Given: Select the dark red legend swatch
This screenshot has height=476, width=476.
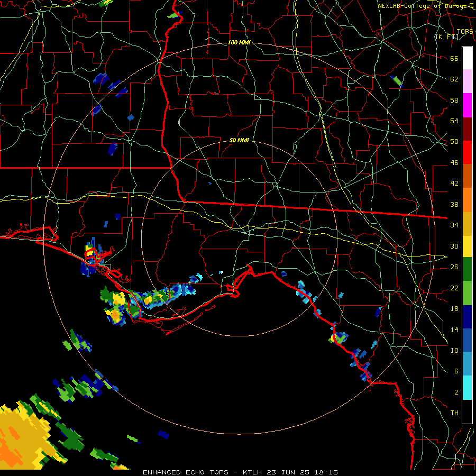Looking at the screenshot, I should 467,129.
